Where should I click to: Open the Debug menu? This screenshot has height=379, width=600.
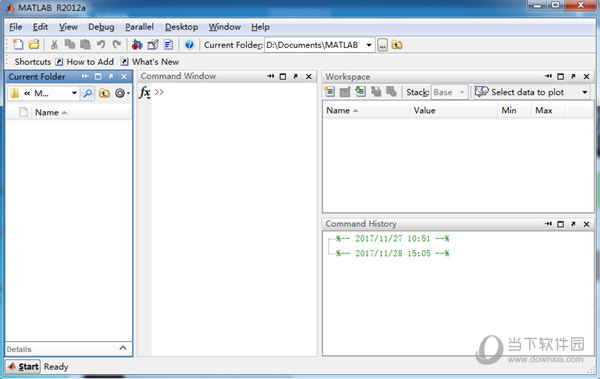click(x=101, y=27)
